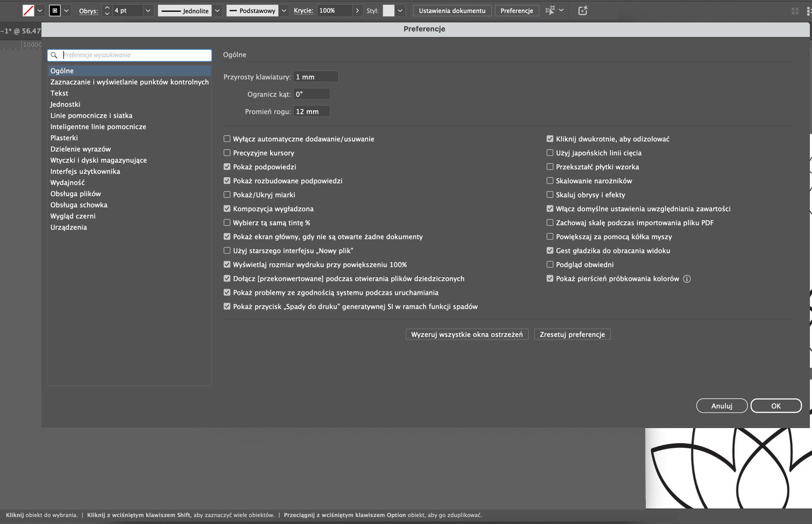
Task: Expand the Jednolite stroke profile dropdown
Action: point(217,11)
